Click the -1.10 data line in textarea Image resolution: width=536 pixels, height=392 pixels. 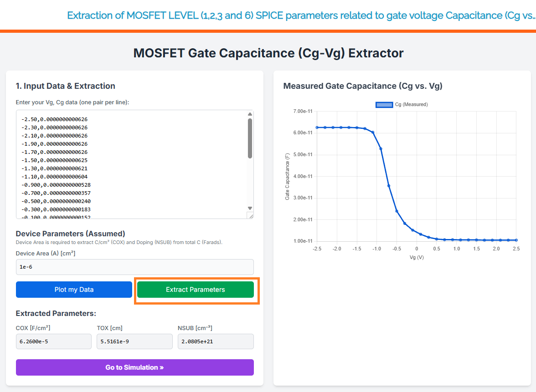(55, 177)
